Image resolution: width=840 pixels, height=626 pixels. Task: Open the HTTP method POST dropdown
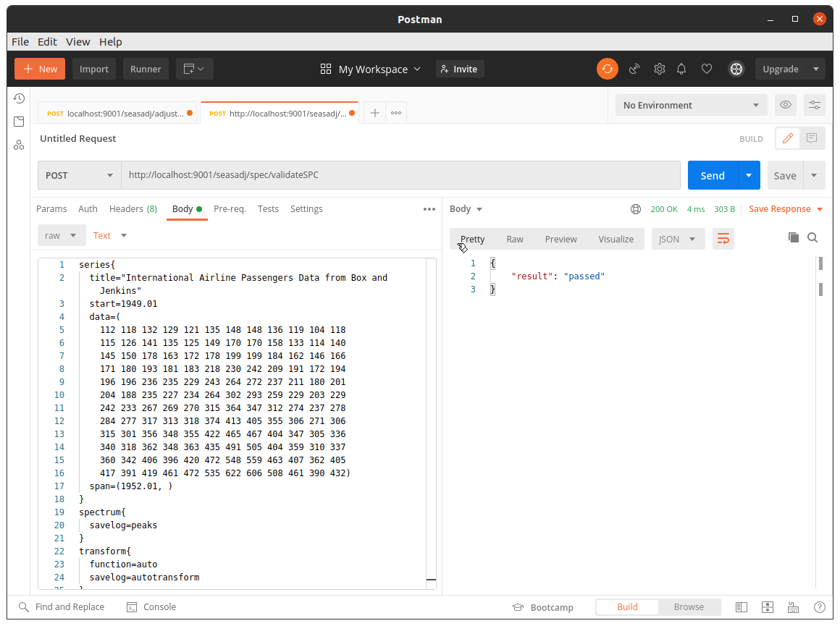79,175
